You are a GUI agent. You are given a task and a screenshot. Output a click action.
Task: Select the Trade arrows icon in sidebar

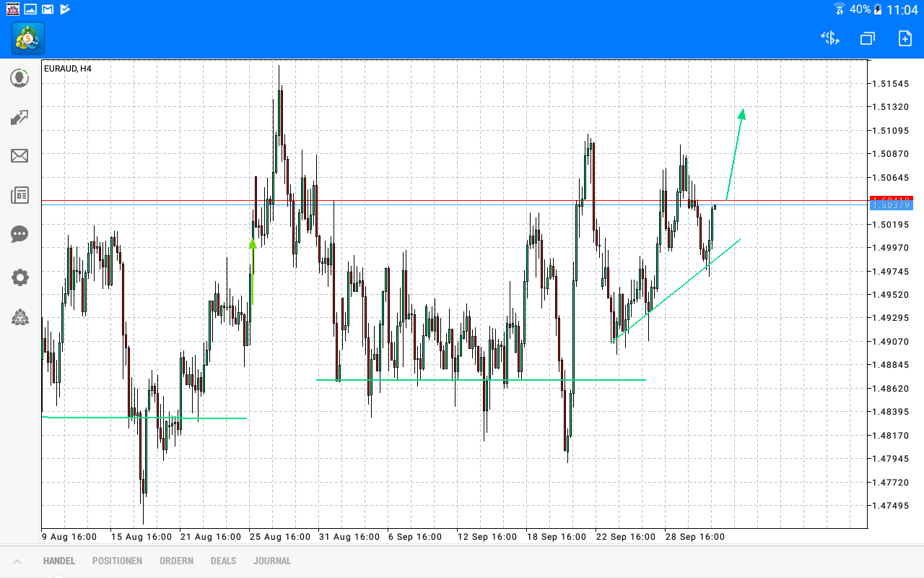(x=19, y=117)
